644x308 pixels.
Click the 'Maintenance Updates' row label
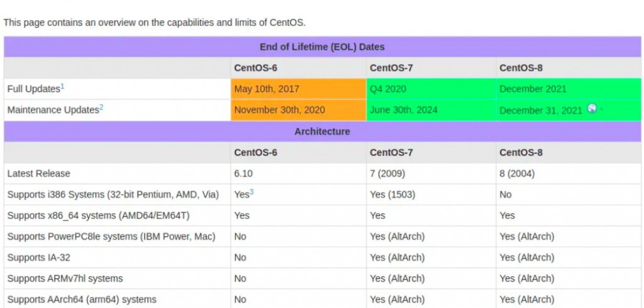click(53, 110)
